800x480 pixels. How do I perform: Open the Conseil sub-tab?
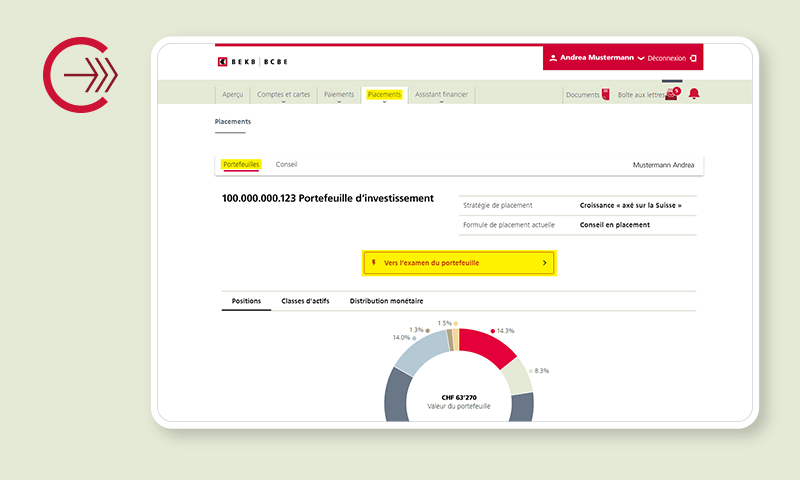tap(286, 164)
